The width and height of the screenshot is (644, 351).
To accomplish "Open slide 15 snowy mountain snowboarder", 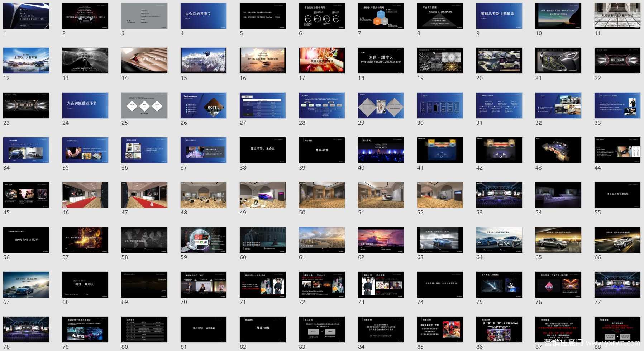I will pyautogui.click(x=204, y=61).
